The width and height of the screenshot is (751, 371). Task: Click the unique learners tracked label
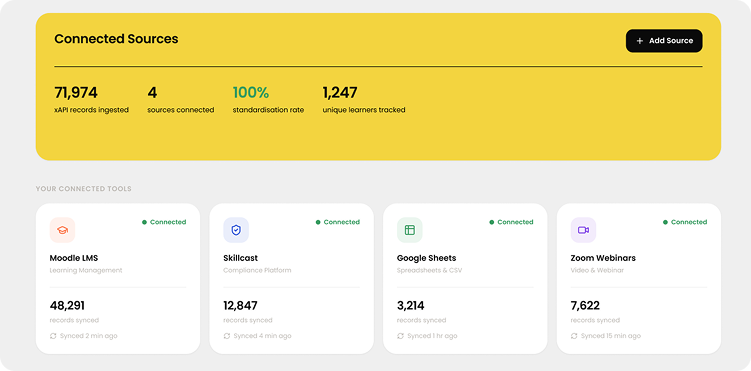pos(364,110)
